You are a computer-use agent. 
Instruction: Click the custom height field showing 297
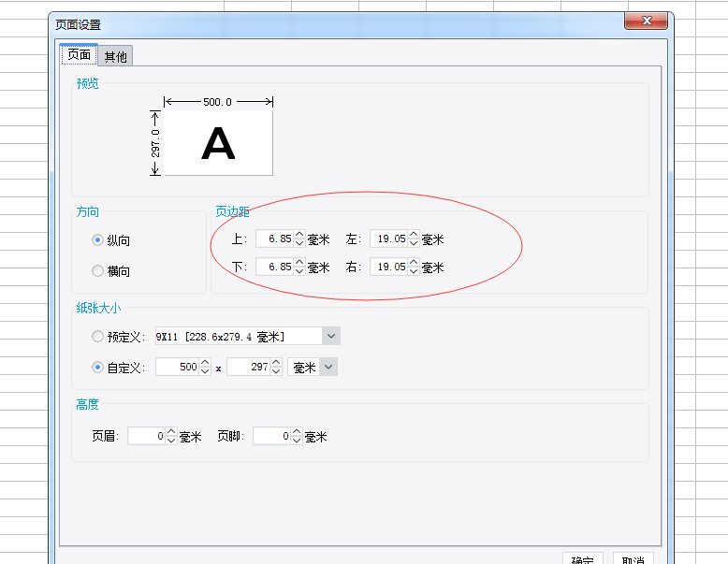[x=248, y=367]
